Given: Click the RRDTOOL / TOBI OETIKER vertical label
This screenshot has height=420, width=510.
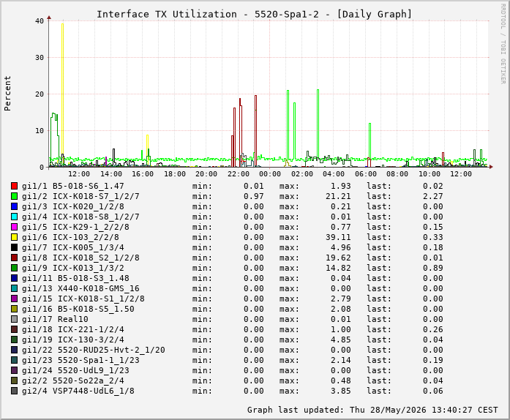Looking at the screenshot, I should (x=503, y=44).
